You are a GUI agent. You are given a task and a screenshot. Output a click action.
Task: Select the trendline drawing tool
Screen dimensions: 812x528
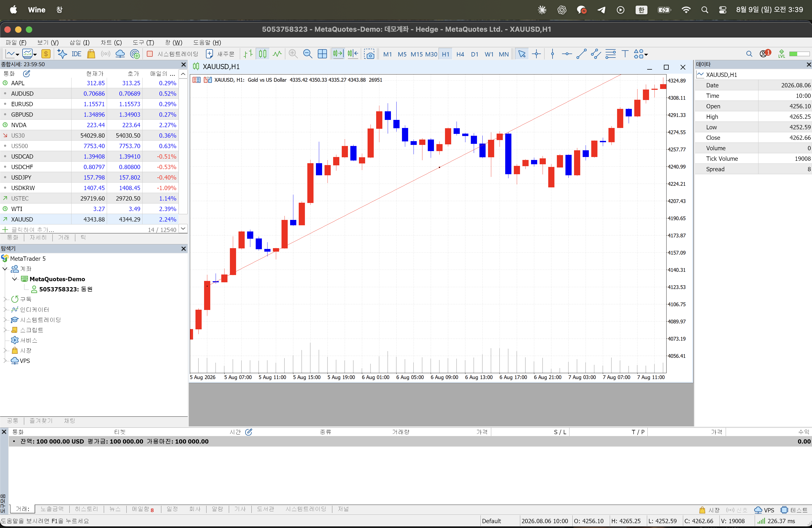[x=581, y=54]
